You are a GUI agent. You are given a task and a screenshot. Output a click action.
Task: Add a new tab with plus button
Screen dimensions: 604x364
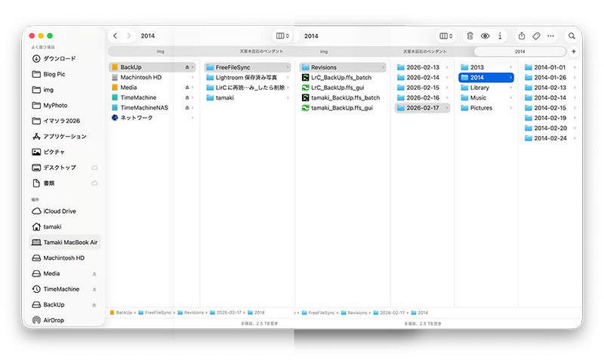click(574, 51)
